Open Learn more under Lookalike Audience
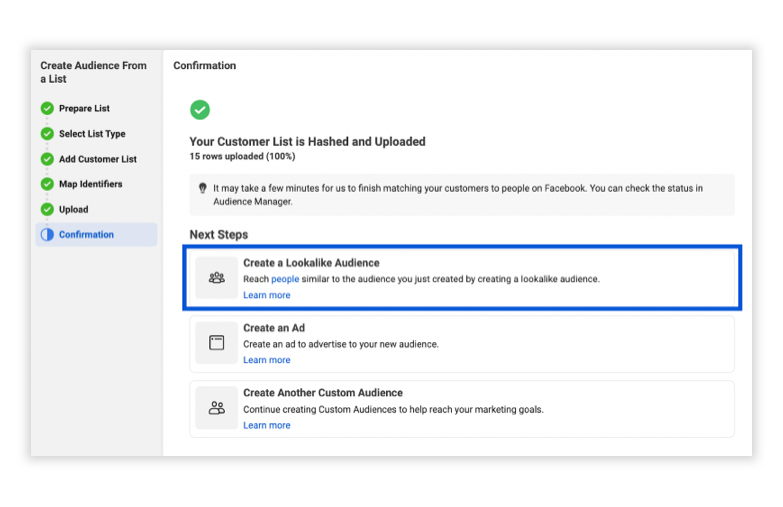Image resolution: width=783 pixels, height=507 pixels. 267,295
